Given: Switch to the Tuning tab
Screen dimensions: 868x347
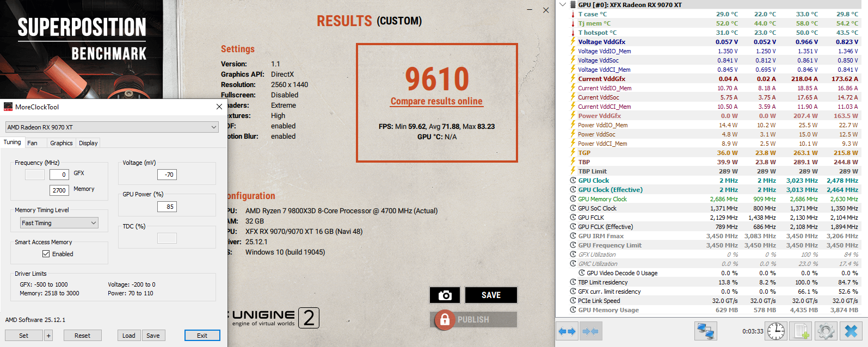Looking at the screenshot, I should click(x=12, y=142).
